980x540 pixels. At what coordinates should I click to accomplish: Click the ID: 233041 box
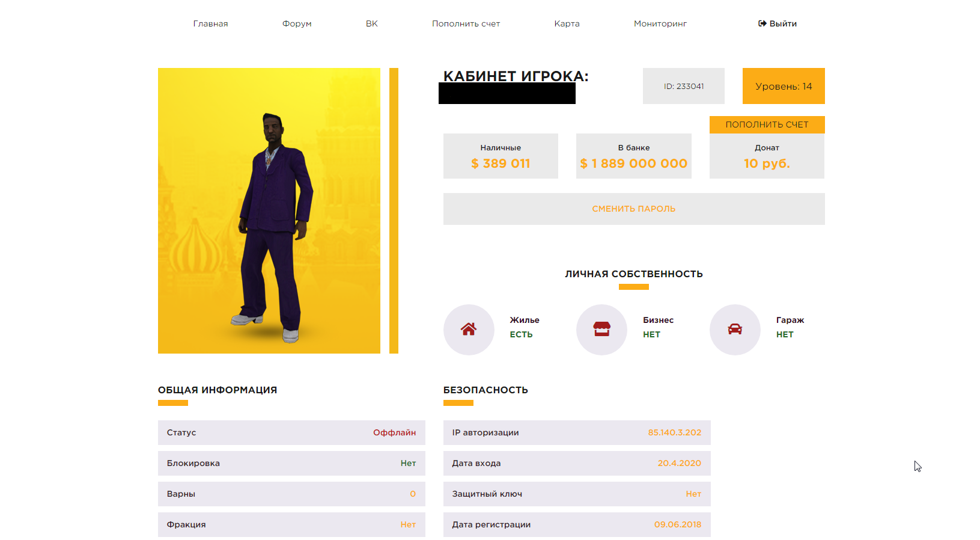coord(684,86)
